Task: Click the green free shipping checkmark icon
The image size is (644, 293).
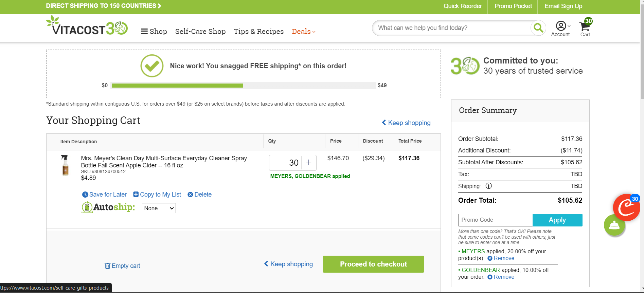Action: [152, 66]
